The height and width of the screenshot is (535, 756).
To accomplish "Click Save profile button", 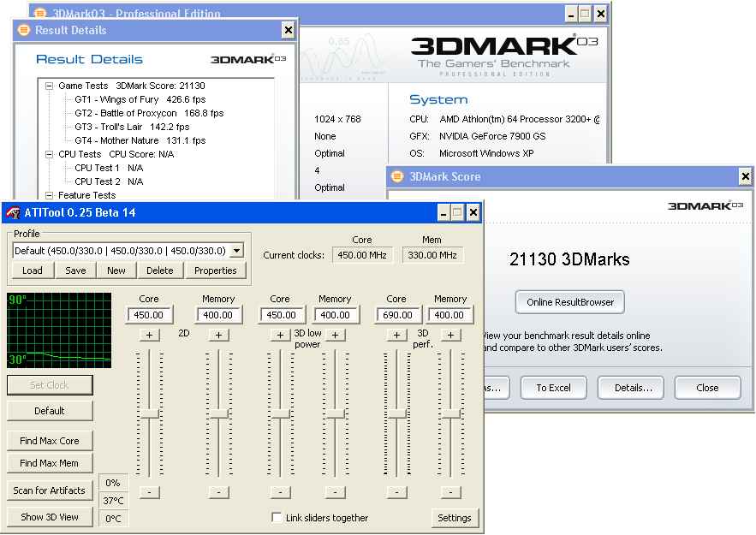I will coord(75,270).
